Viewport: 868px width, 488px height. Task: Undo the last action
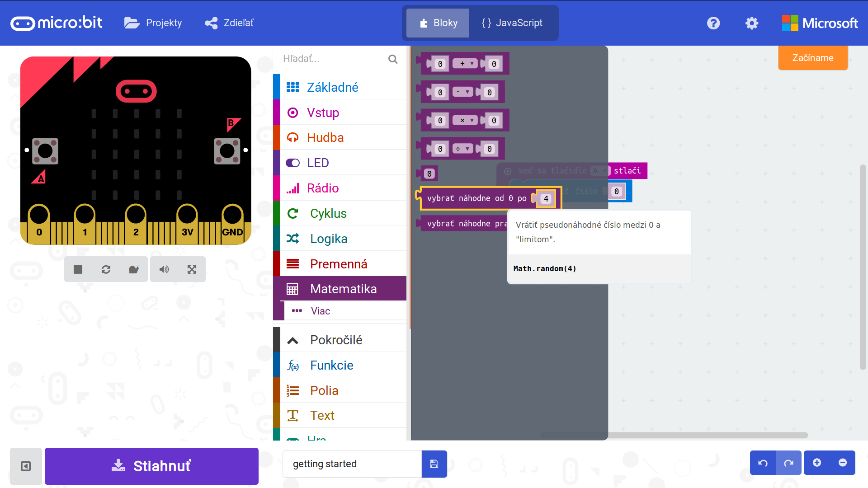[x=763, y=463]
